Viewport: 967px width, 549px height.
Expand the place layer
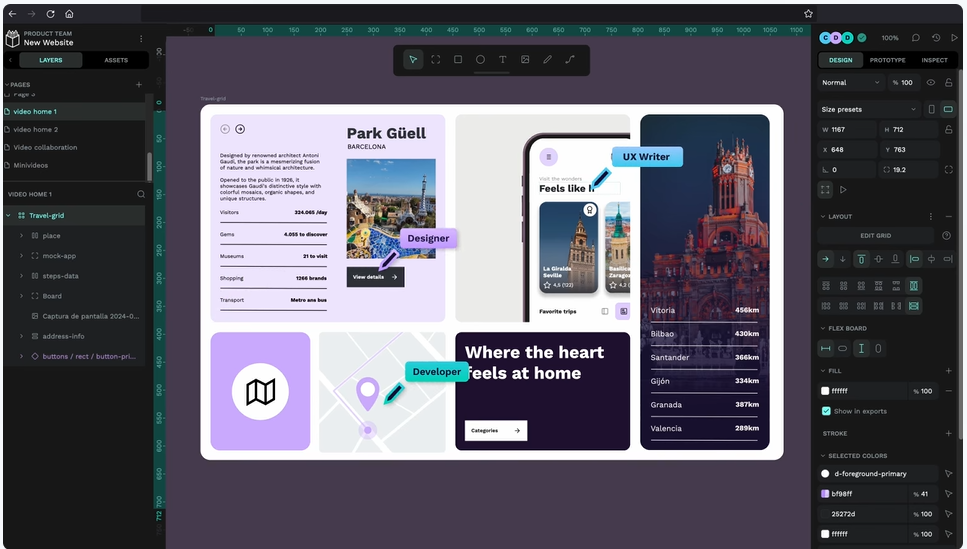21,236
